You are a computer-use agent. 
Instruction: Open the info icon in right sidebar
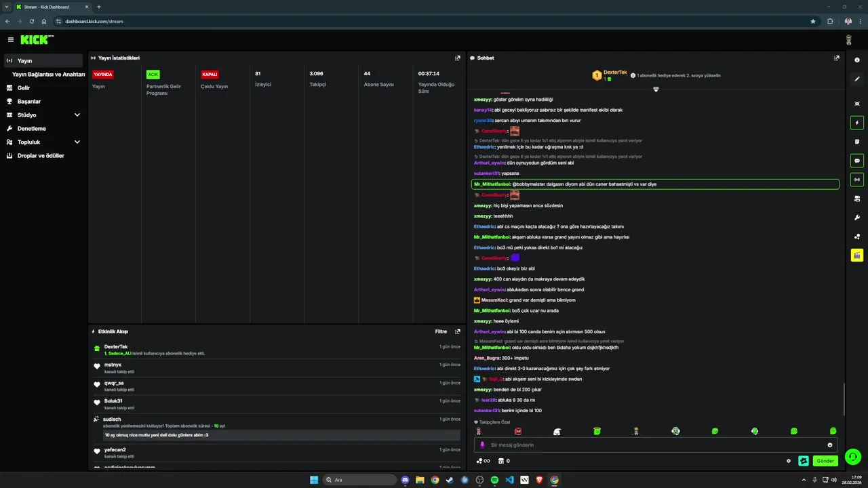pos(857,60)
